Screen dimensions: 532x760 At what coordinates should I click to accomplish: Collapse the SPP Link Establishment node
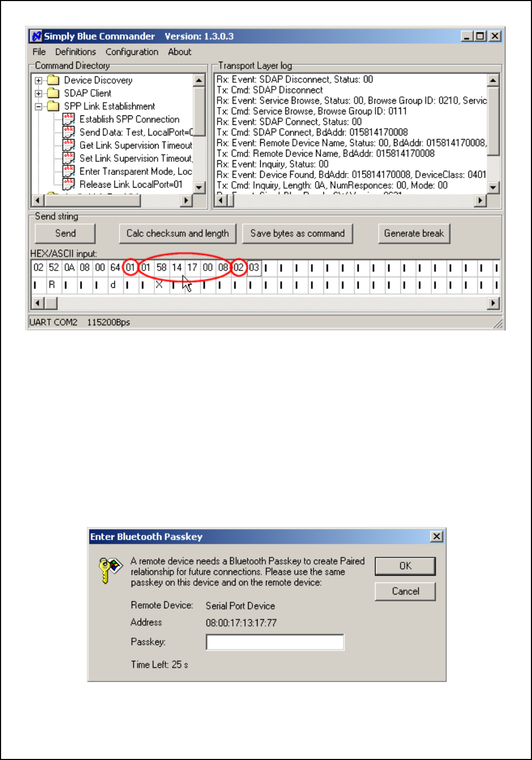pos(38,106)
